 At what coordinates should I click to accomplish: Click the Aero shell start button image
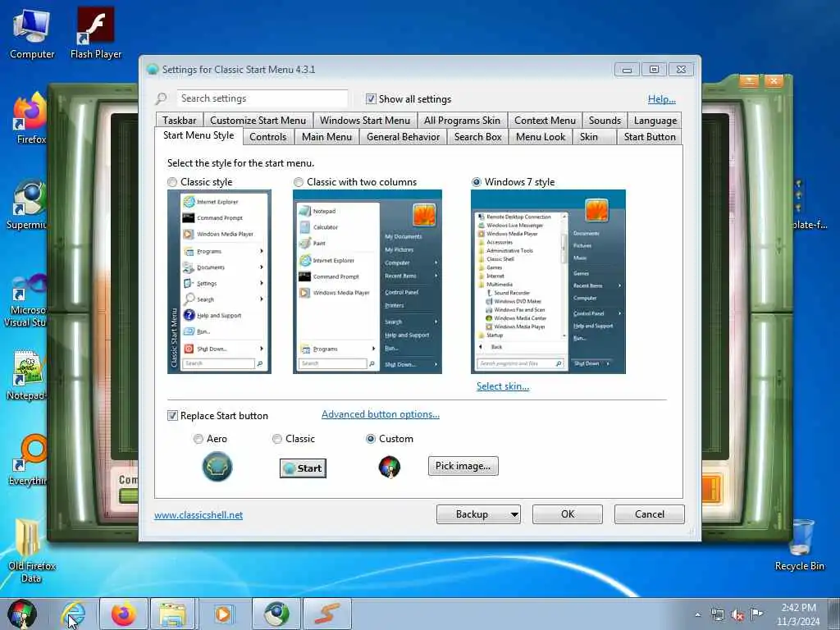point(217,467)
